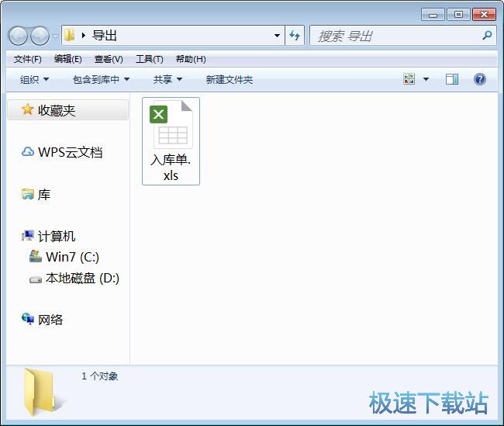Viewport: 504px width, 426px height.
Task: Select 本地磁盘 (D:) drive
Action: click(x=82, y=278)
